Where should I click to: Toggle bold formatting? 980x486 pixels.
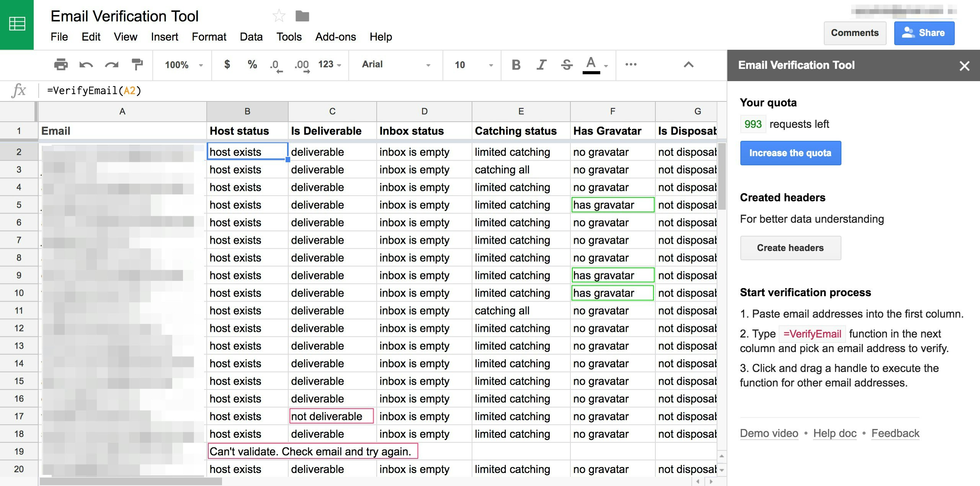pyautogui.click(x=516, y=65)
